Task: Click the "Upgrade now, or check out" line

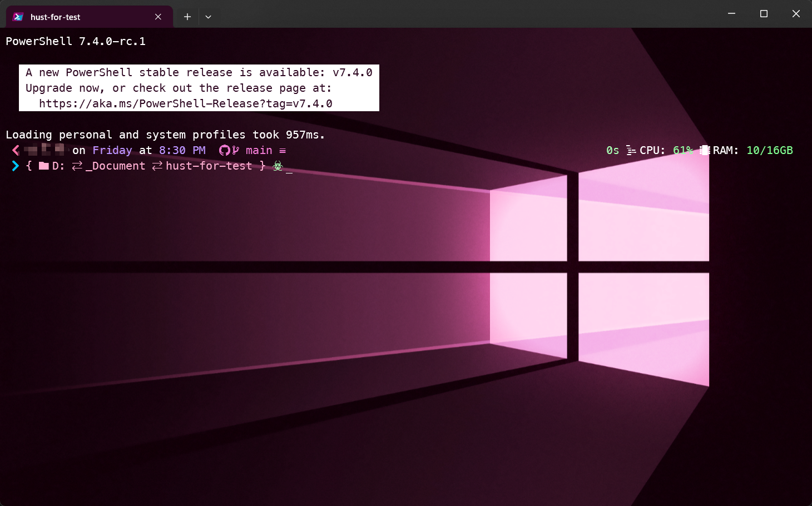Action: [x=179, y=88]
